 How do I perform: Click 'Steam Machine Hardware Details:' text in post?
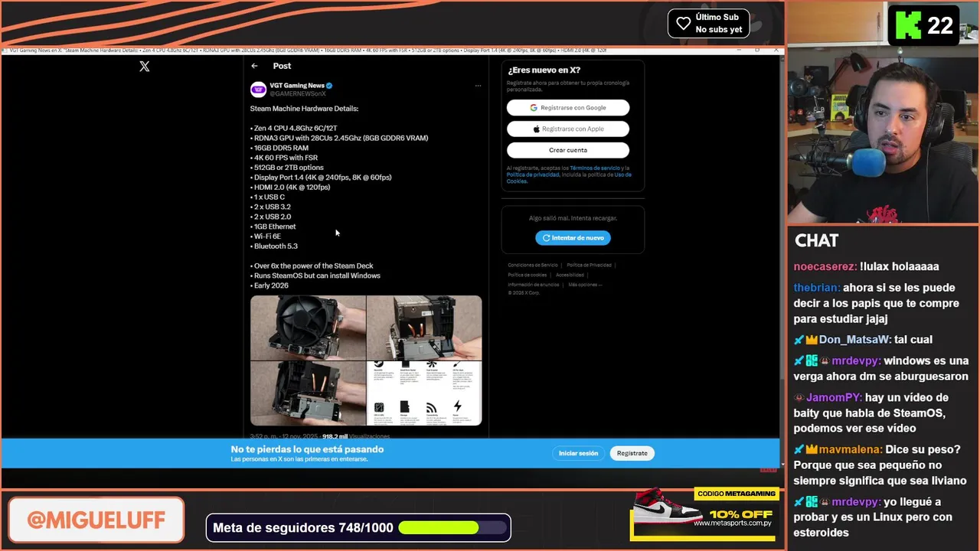click(304, 109)
